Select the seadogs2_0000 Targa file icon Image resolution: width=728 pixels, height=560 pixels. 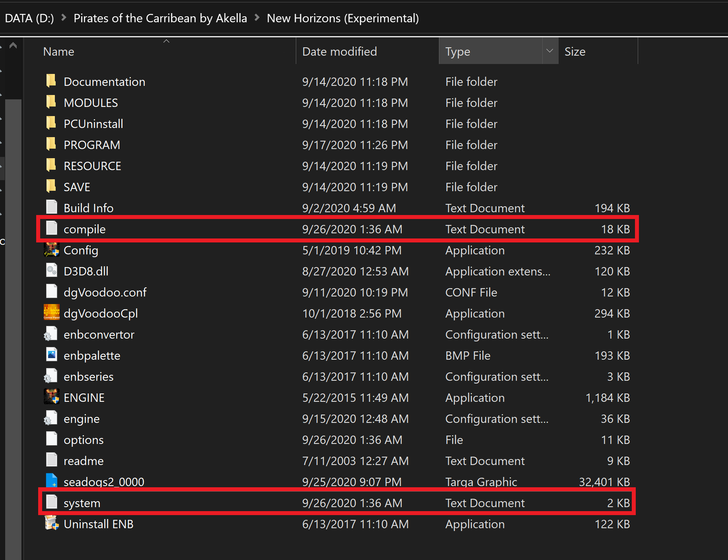coord(51,481)
